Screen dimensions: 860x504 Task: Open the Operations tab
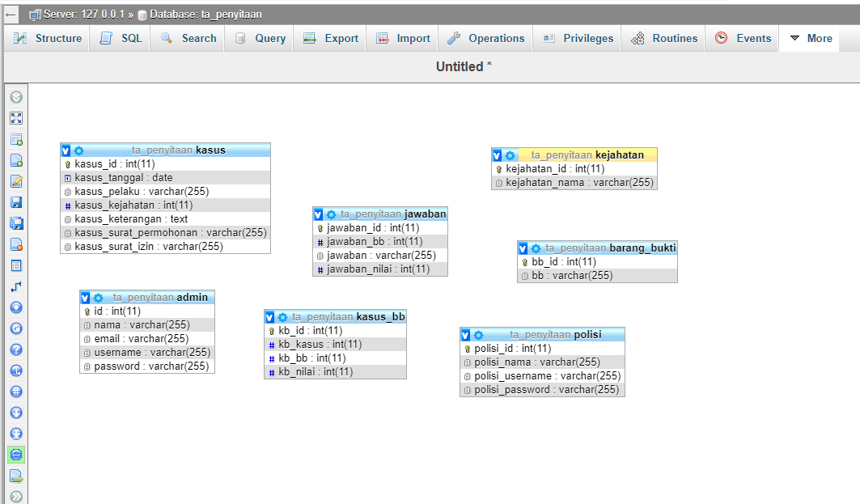[486, 38]
